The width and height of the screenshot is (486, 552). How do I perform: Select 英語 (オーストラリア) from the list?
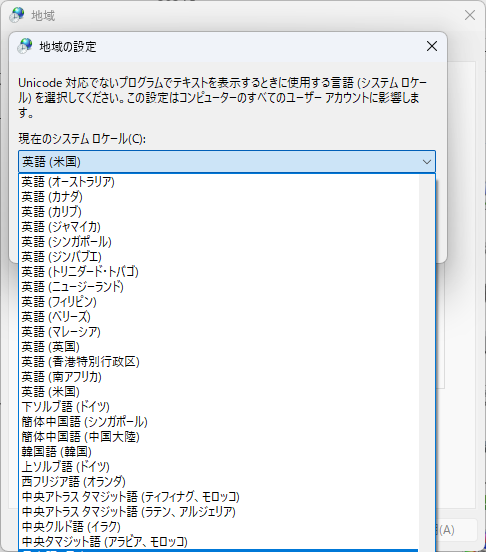219,182
